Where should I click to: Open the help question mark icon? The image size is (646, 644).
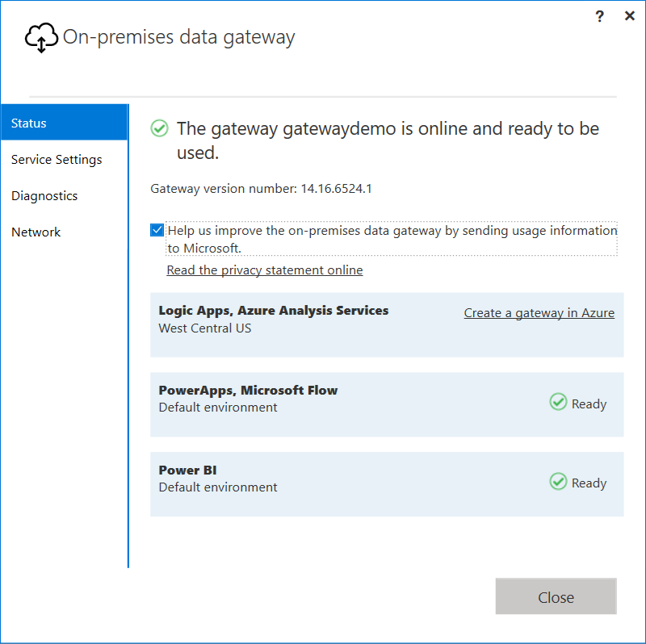(599, 16)
